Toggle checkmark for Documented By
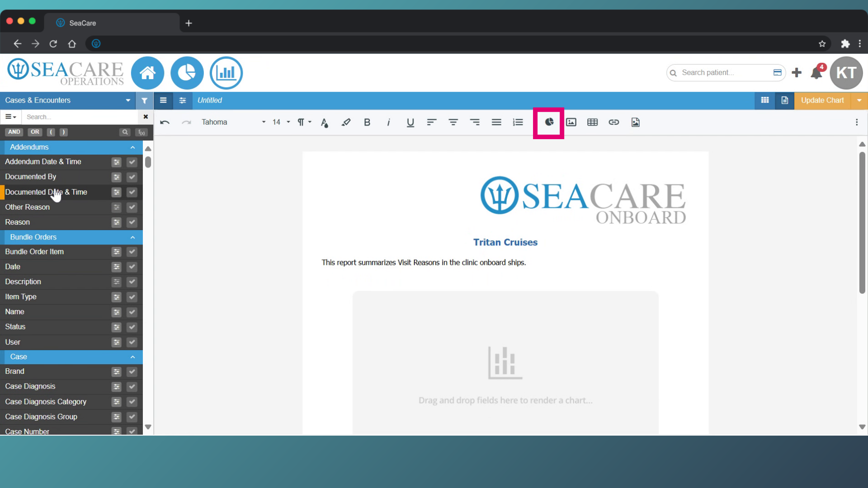This screenshot has height=488, width=868. [x=132, y=177]
